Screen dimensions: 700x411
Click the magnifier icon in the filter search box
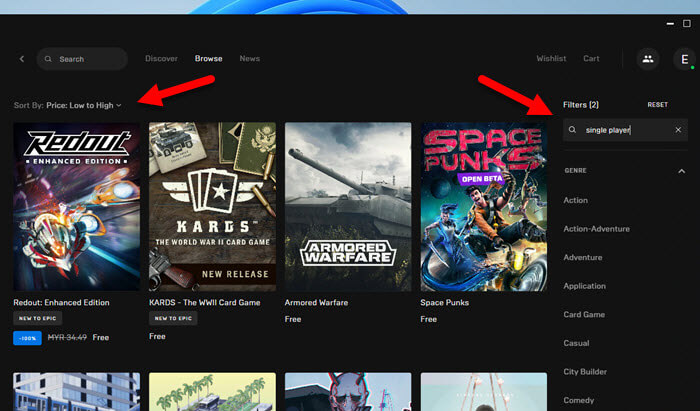tap(572, 130)
